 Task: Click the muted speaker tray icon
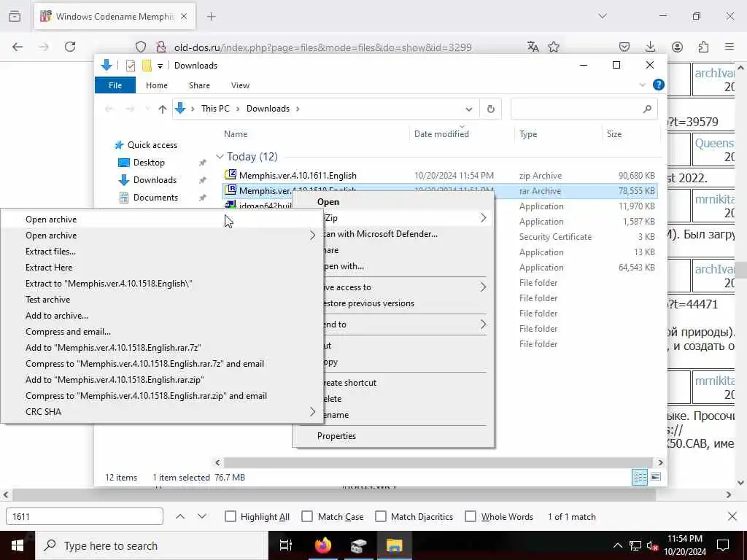tap(652, 545)
